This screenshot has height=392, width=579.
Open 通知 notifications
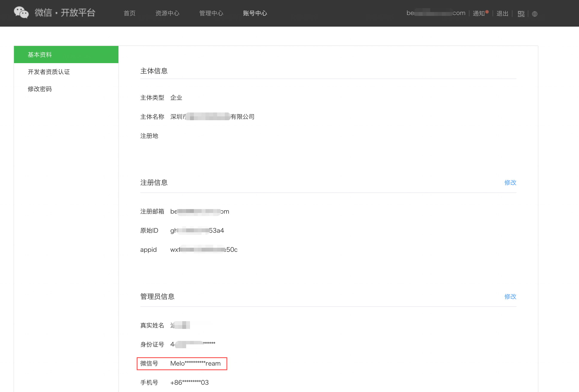coord(478,14)
